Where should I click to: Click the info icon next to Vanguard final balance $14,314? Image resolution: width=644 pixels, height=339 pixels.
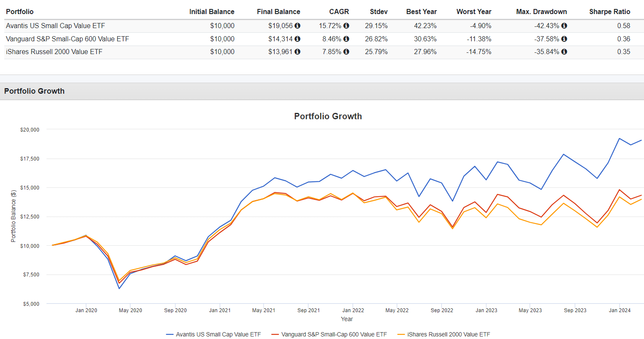click(x=298, y=39)
